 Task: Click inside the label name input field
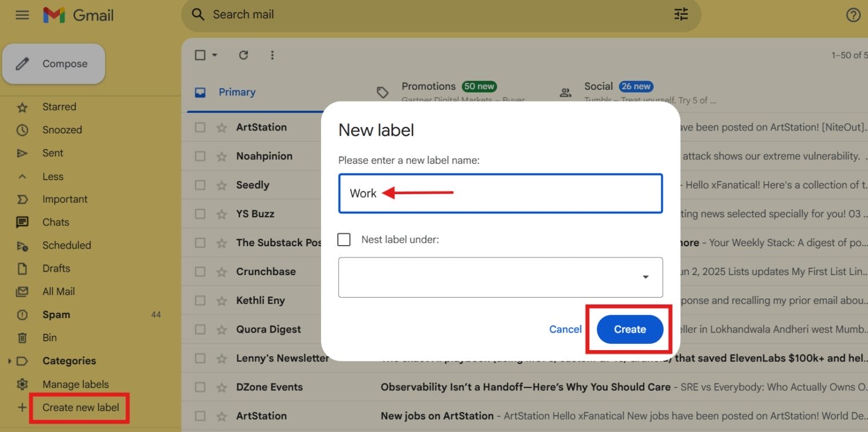click(500, 193)
